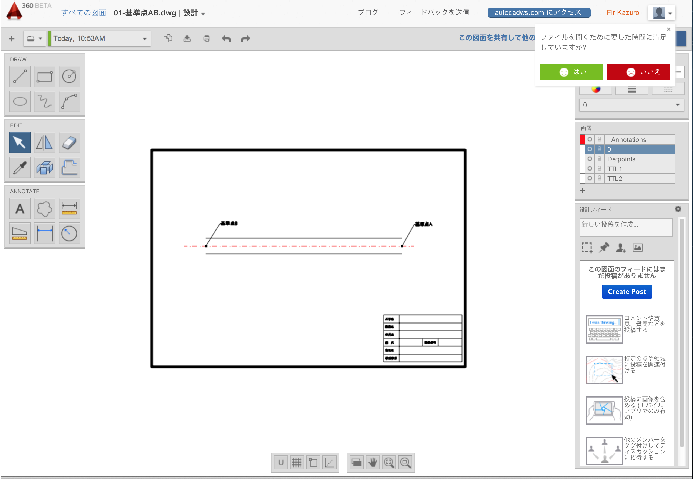
Task: Choose the Eraser tool
Action: 69,142
